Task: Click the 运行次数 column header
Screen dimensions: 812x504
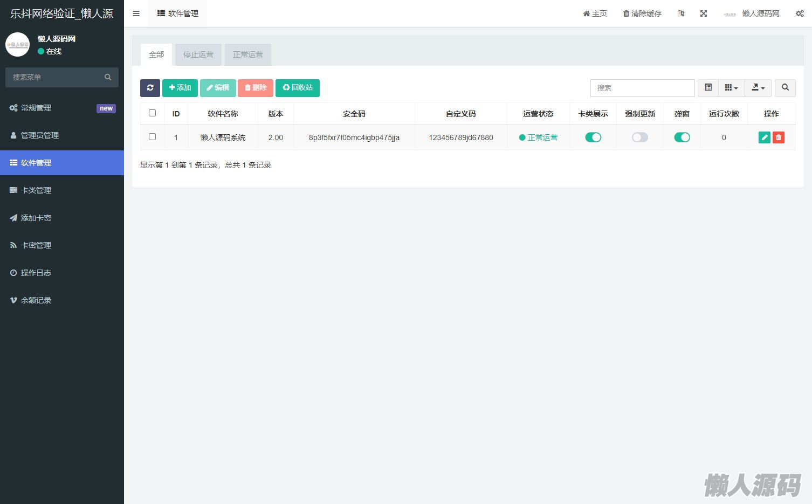Action: click(x=724, y=114)
